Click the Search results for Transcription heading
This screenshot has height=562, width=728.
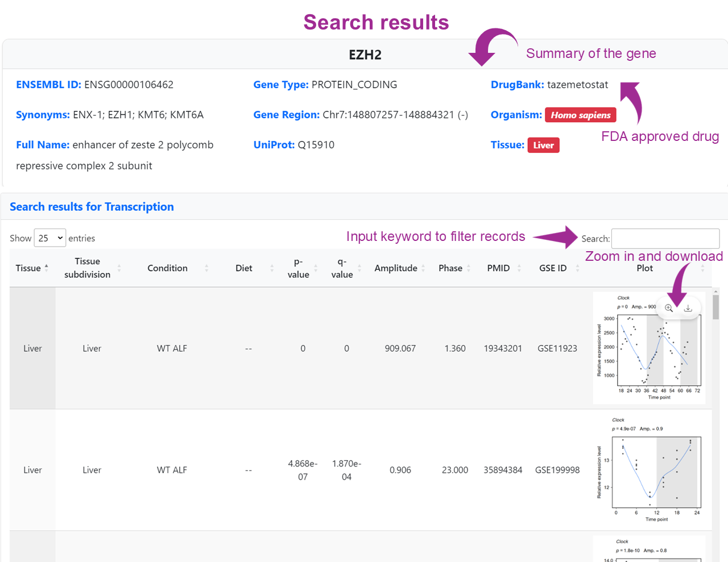pos(92,207)
